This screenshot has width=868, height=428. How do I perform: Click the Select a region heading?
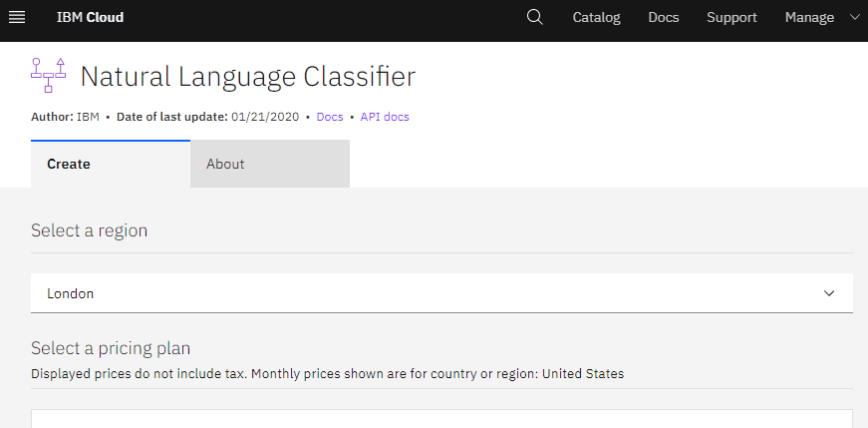[89, 230]
